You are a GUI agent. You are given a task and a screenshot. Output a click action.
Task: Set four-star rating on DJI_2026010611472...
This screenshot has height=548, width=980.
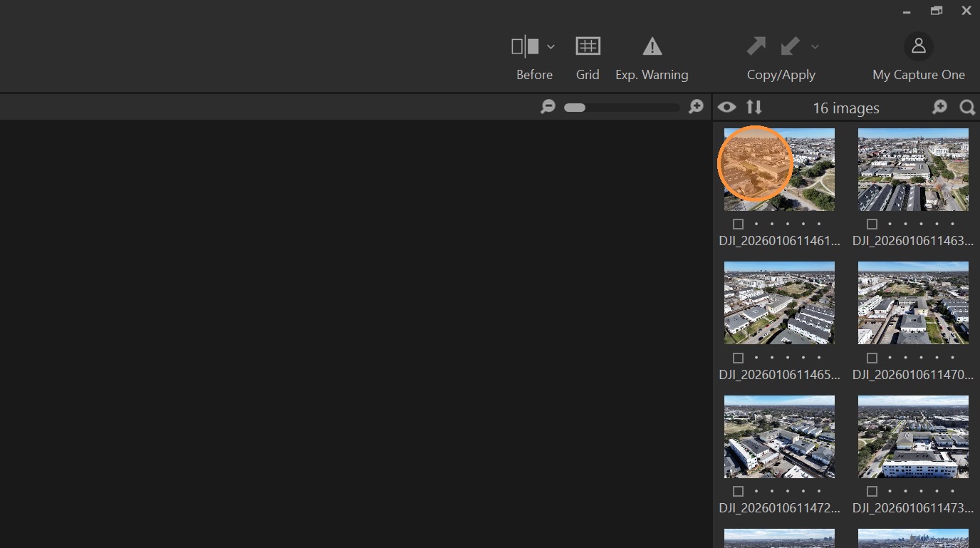click(803, 491)
